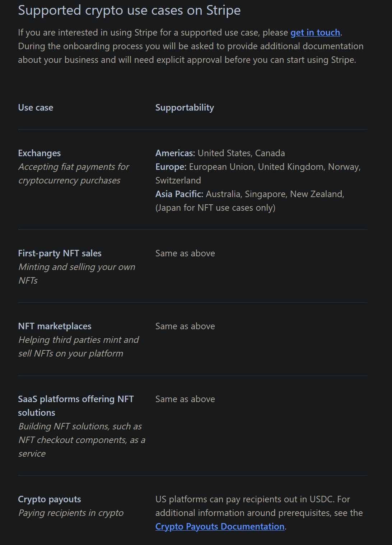392x545 pixels.
Task: Click the 'Europe:' region label
Action: [x=171, y=167]
